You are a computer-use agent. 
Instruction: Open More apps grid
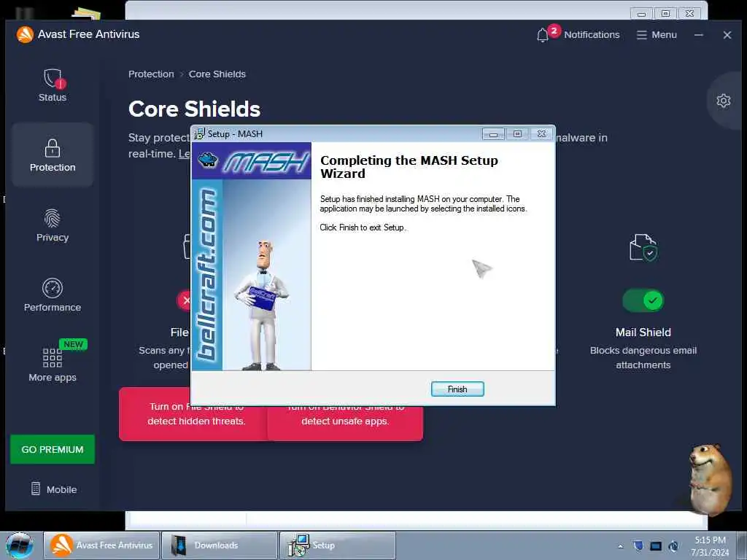pyautogui.click(x=53, y=365)
